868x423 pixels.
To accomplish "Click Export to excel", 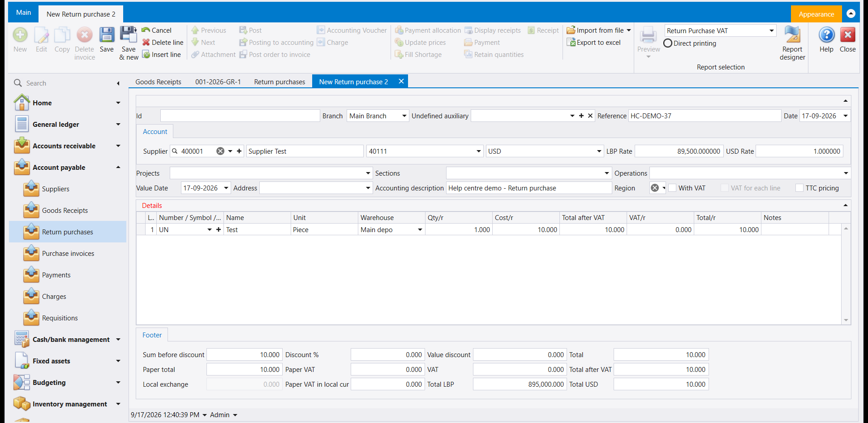I will point(594,43).
